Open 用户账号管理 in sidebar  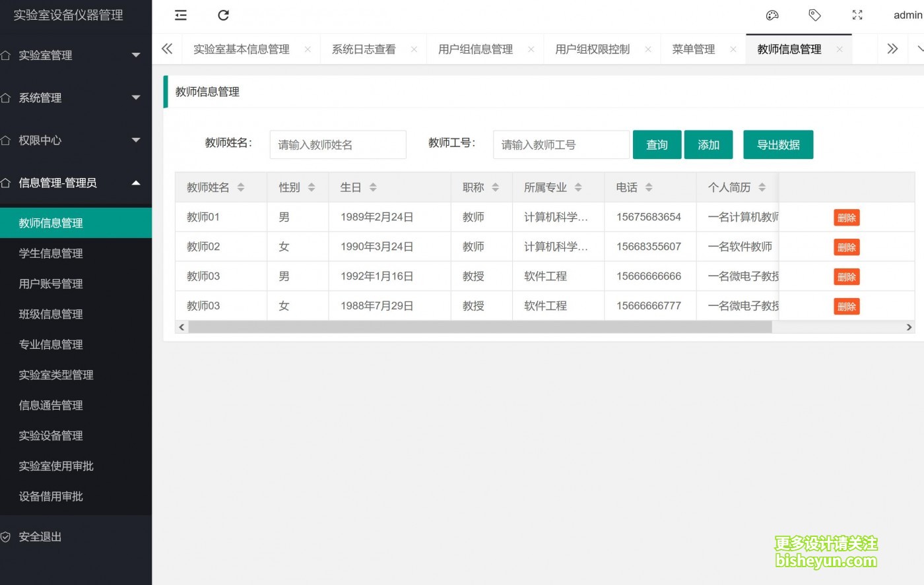(76, 284)
